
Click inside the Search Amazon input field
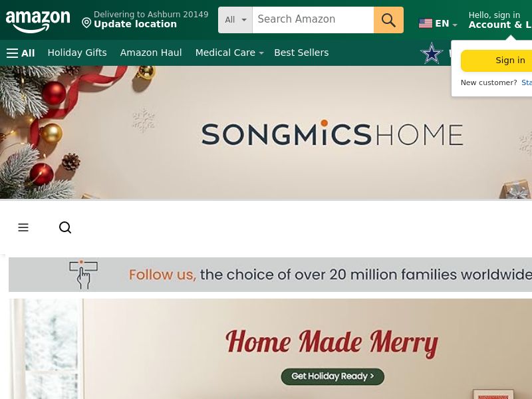(x=313, y=19)
